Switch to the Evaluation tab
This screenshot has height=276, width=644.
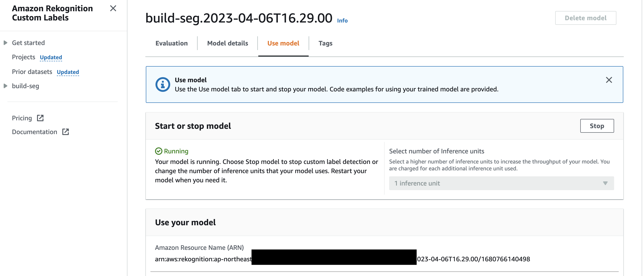(171, 43)
